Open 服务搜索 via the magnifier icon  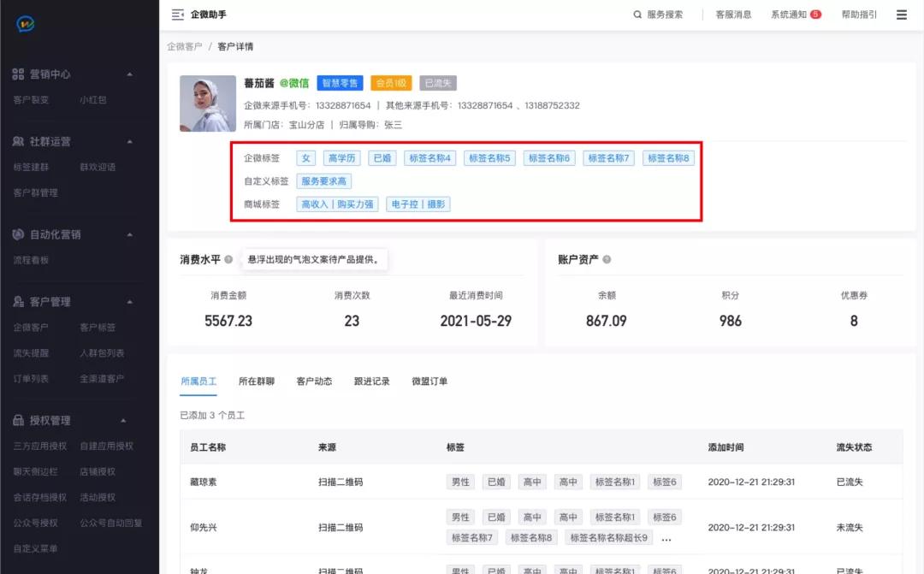pyautogui.click(x=638, y=15)
